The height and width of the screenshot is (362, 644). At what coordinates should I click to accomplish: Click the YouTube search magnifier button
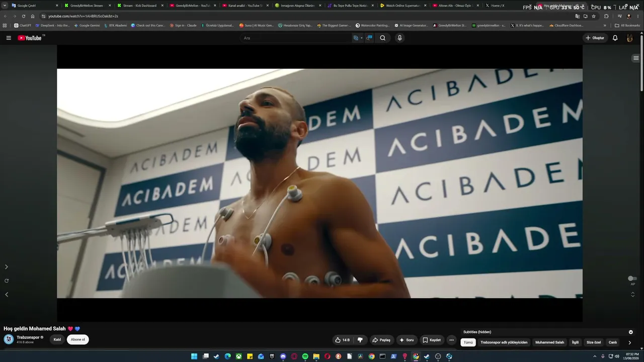(x=382, y=38)
